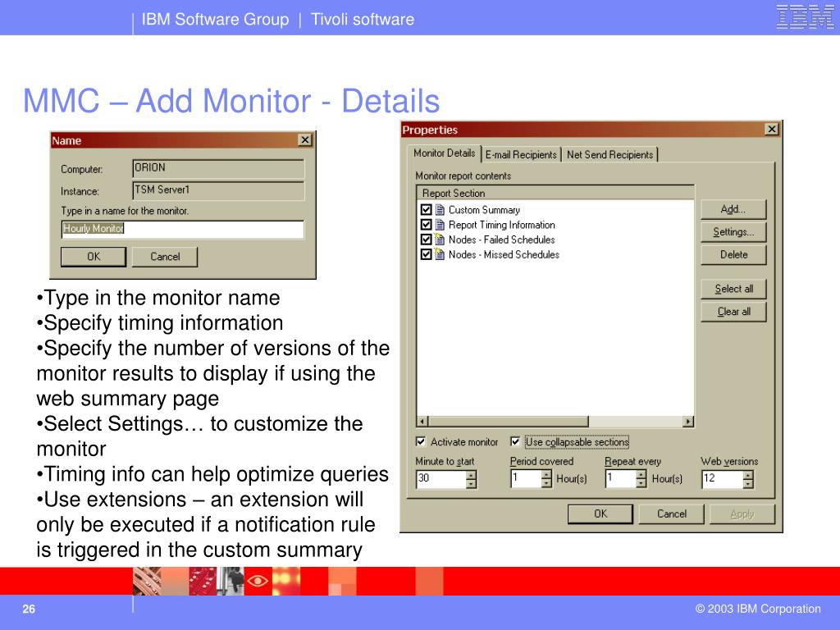This screenshot has height=630, width=840.
Task: Close the Name dialog window
Action: (x=305, y=139)
